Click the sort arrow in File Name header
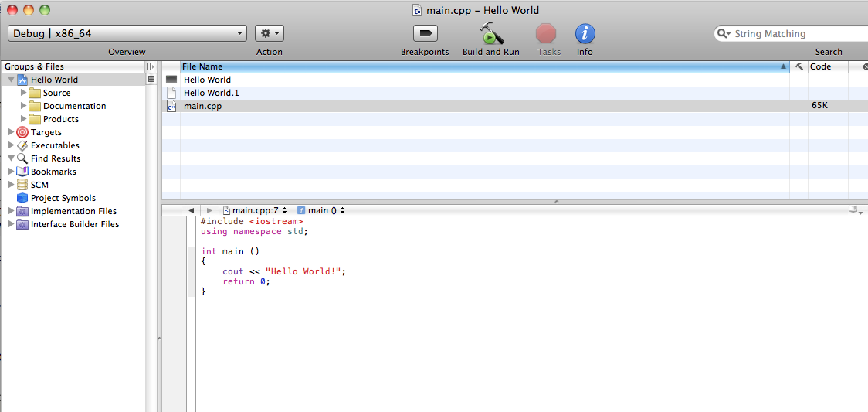Viewport: 868px width, 412px height. [783, 66]
